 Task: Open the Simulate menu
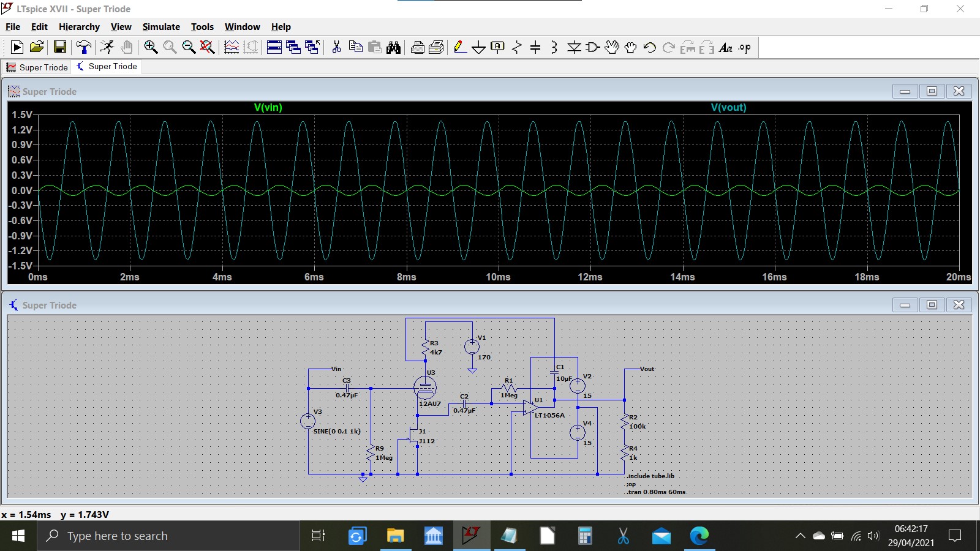161,27
